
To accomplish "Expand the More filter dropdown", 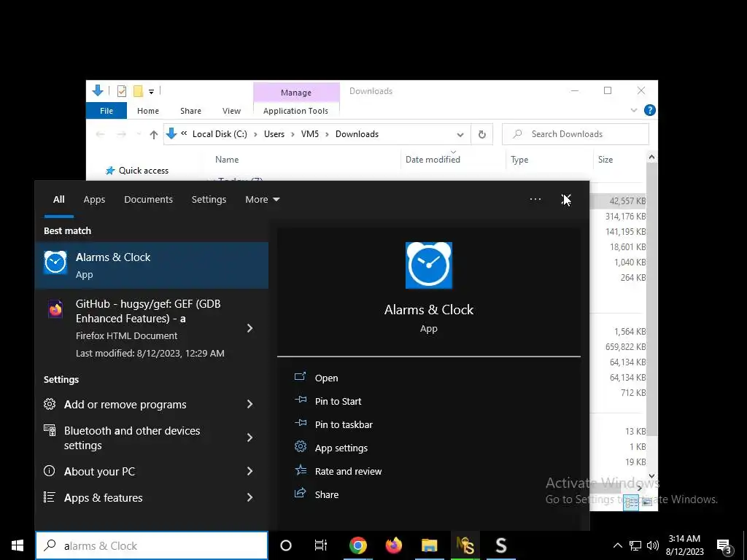I will click(x=262, y=200).
